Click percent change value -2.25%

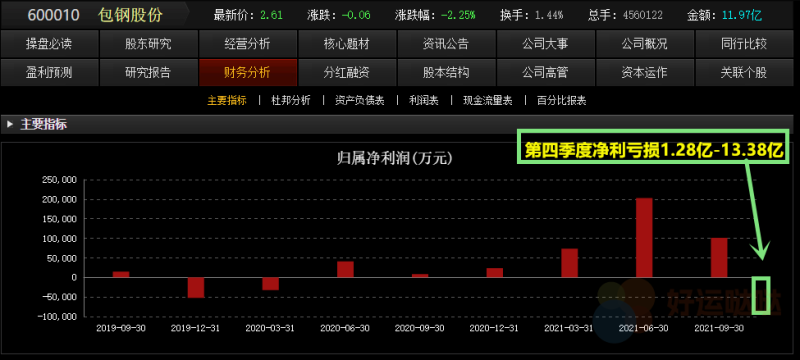[458, 15]
